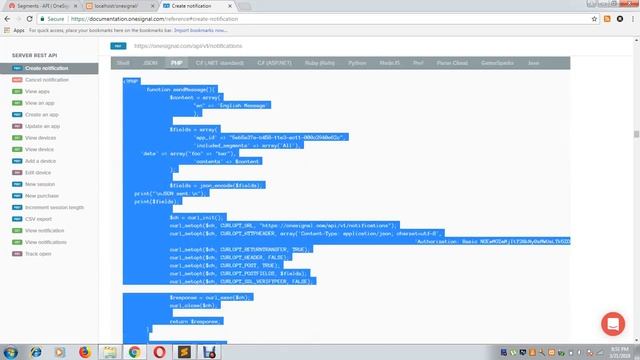Select the Java code tab
The image size is (640, 360).
pos(533,63)
